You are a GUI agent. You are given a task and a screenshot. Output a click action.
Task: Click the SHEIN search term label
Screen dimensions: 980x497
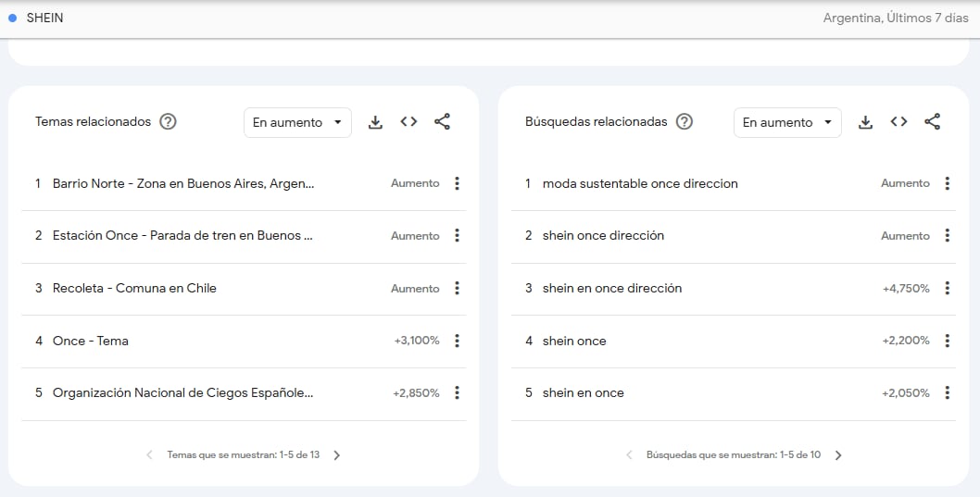[45, 19]
